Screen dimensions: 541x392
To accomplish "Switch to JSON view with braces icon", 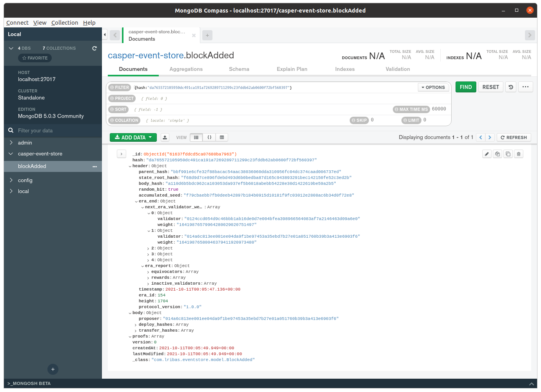I will [x=209, y=137].
